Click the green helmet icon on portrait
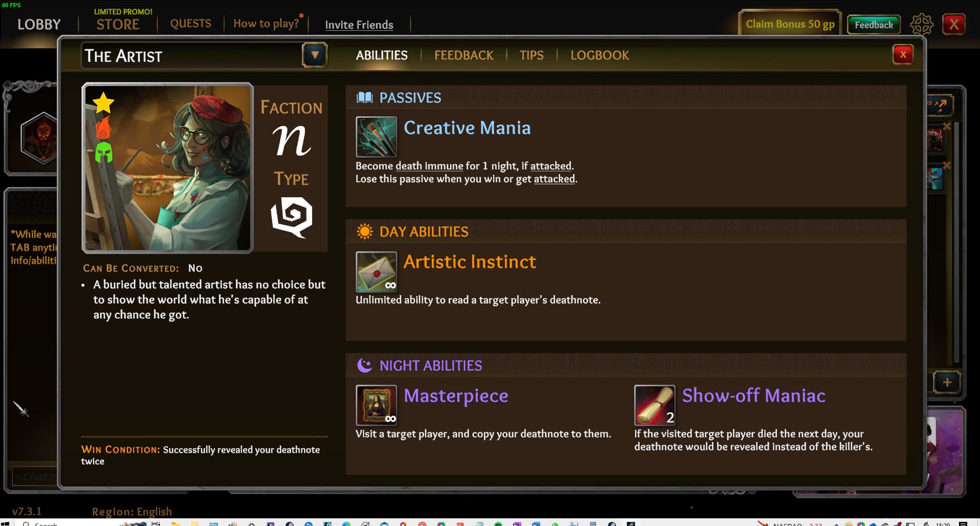 (104, 152)
